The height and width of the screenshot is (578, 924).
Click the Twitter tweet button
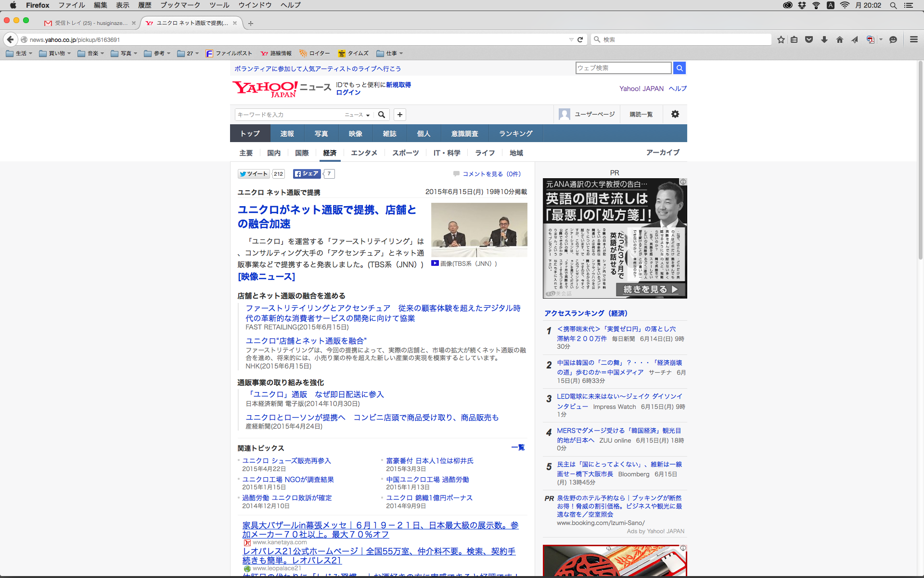[254, 174]
